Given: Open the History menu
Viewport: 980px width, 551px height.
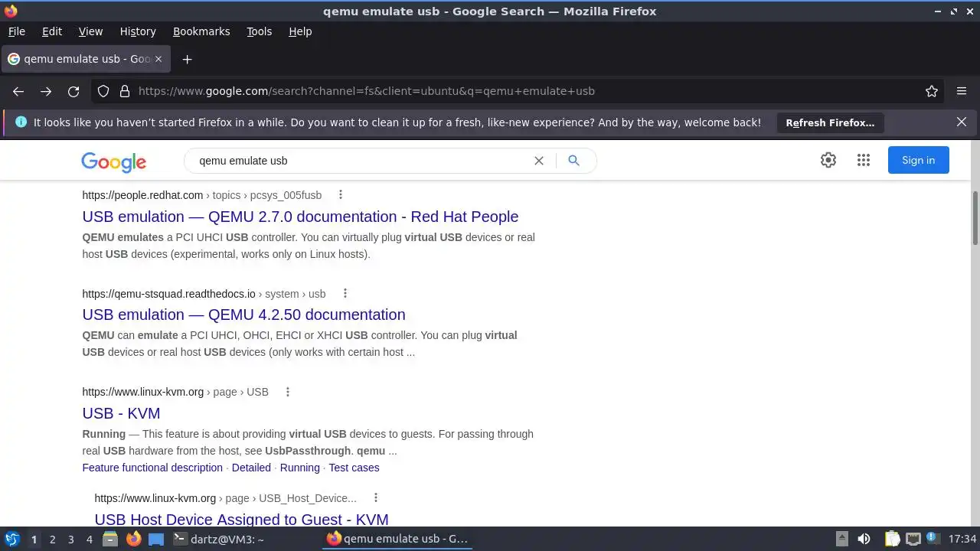Looking at the screenshot, I should coord(138,31).
